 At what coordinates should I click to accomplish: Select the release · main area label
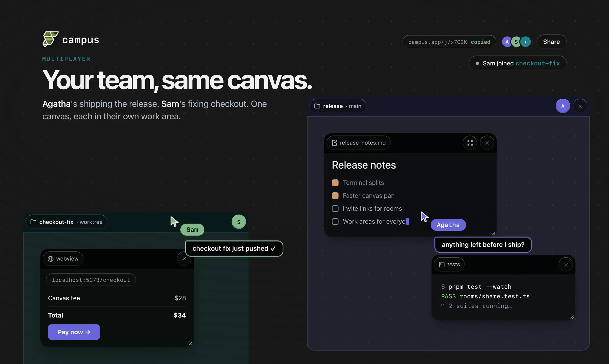(338, 106)
